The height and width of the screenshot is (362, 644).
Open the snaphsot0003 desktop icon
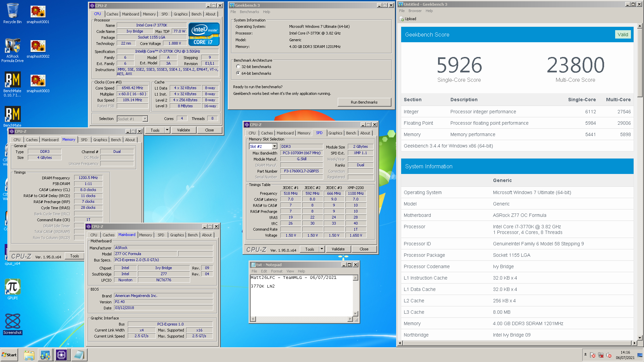[38, 82]
